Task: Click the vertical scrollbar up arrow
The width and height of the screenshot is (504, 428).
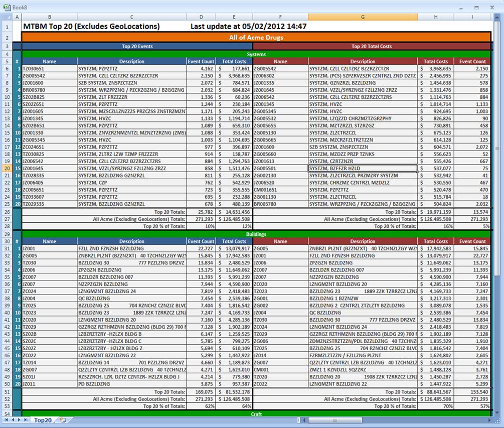Action: 497,17
